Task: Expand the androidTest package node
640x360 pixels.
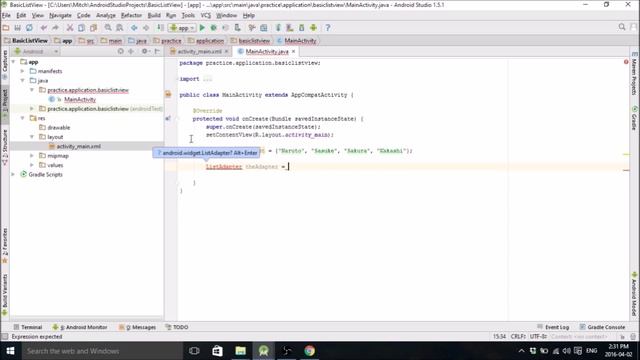Action: (32, 109)
